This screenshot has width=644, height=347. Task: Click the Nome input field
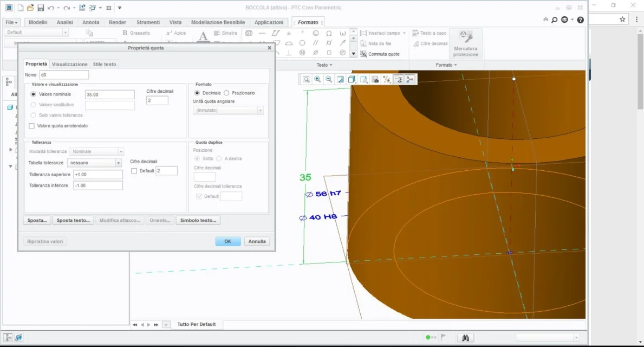click(x=64, y=75)
